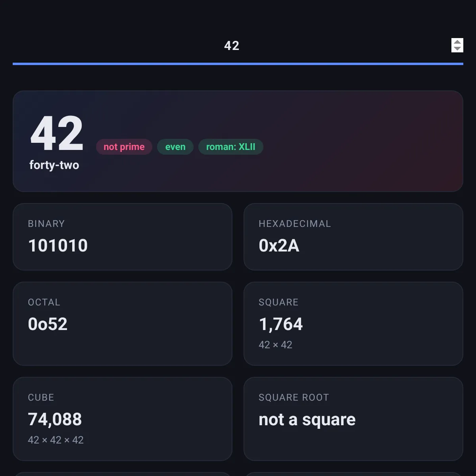Select the 'not a square' result
Image resolution: width=476 pixels, height=476 pixels.
pyautogui.click(x=307, y=420)
